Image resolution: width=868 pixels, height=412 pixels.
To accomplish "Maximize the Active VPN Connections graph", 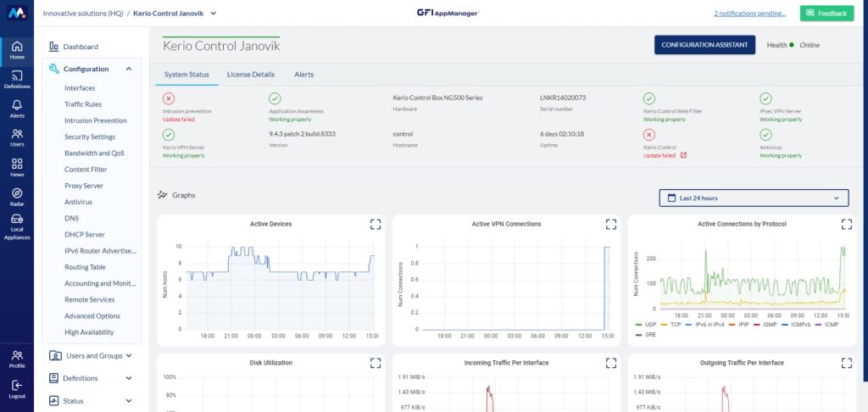I will (610, 224).
